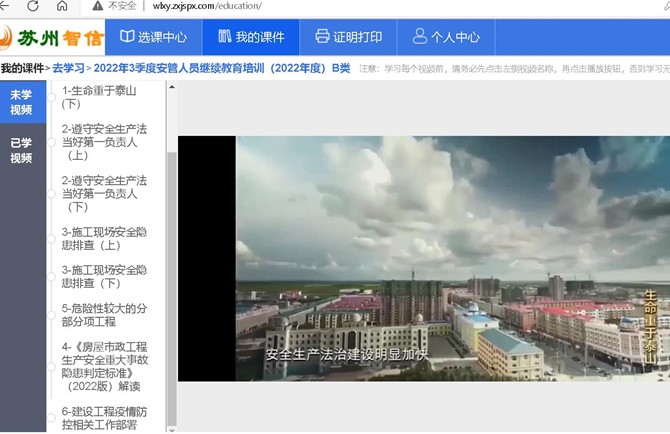Switch to the 已学视频 tab
Viewport: 670px width, 434px height.
tap(21, 150)
